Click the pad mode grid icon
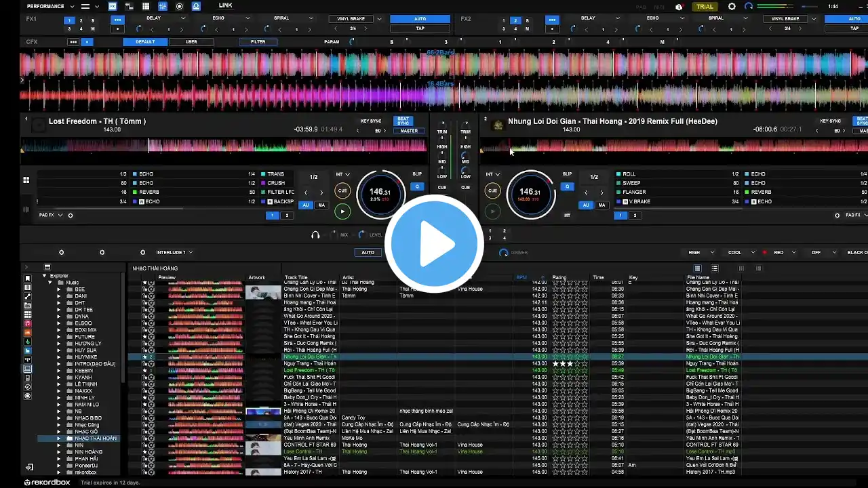 pyautogui.click(x=26, y=180)
